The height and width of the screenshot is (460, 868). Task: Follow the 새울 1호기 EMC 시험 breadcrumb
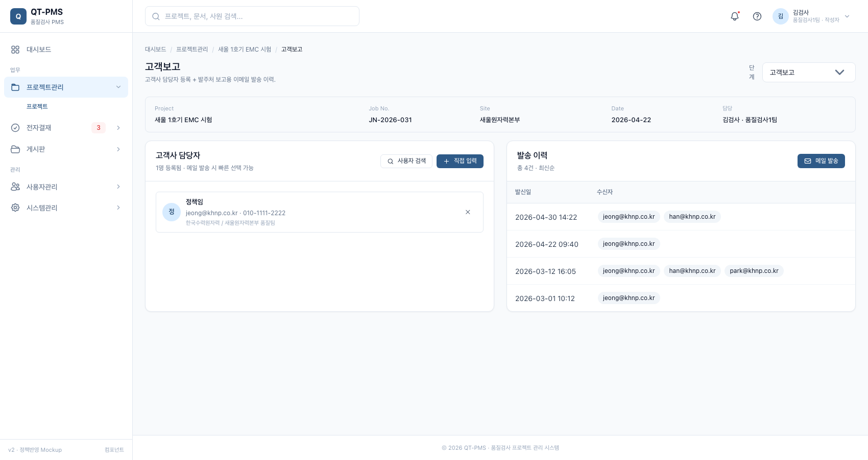point(245,50)
